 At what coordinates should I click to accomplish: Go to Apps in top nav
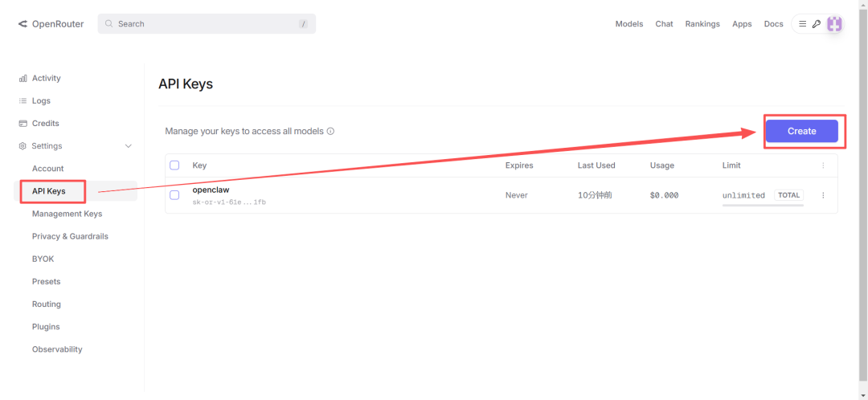coord(742,24)
